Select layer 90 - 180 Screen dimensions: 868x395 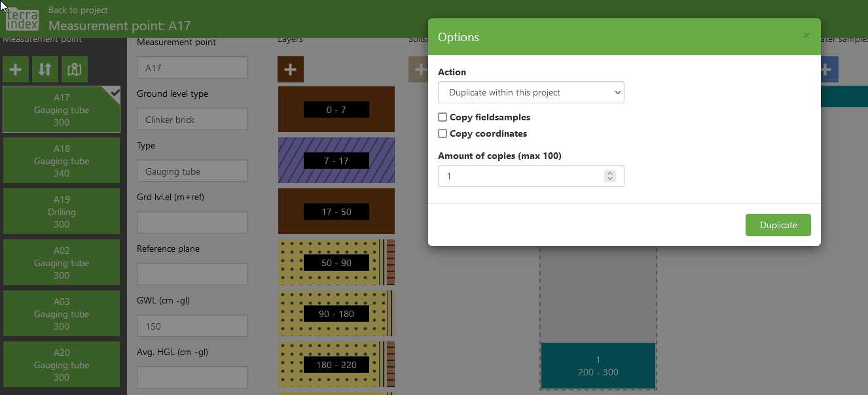click(x=336, y=313)
